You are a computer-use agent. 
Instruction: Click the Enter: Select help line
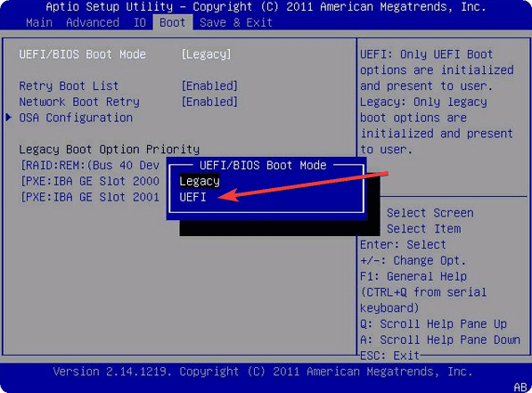pos(403,245)
